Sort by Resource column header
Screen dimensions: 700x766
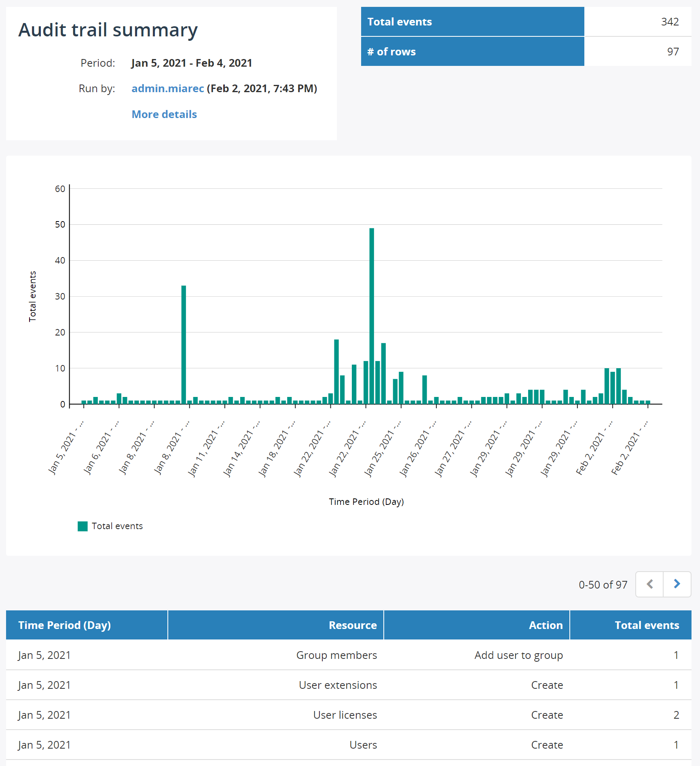(x=275, y=625)
